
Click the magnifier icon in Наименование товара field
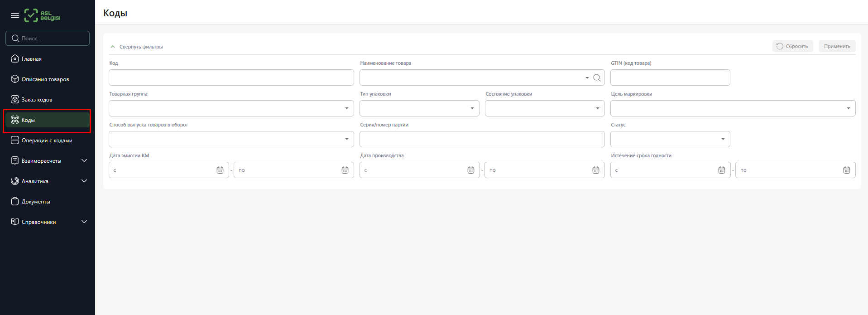click(x=597, y=78)
